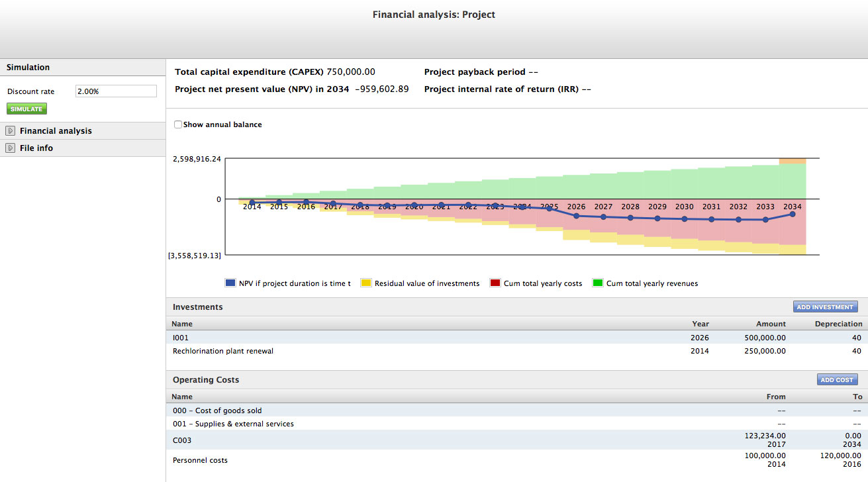Select the Financial analysis panel label
This screenshot has width=868, height=482.
point(56,131)
